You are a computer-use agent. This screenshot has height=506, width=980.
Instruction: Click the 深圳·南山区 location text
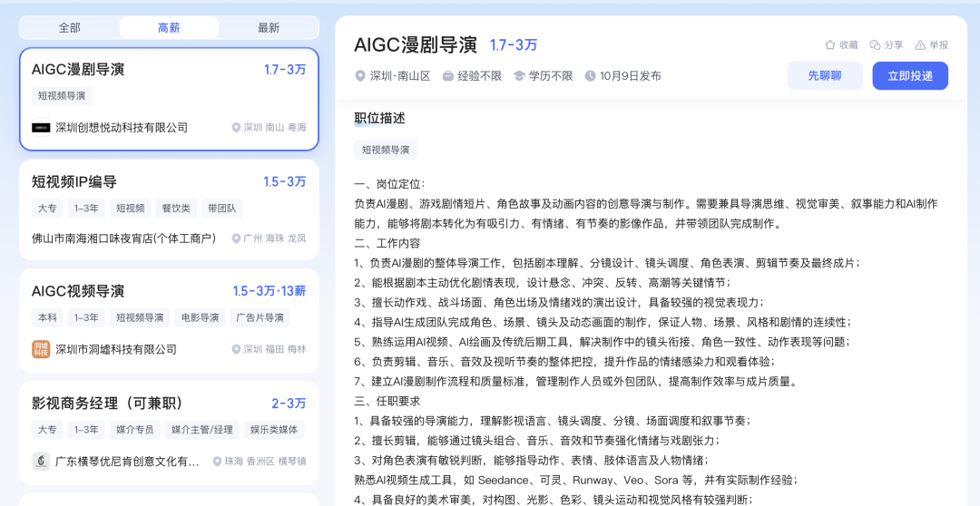pos(400,76)
